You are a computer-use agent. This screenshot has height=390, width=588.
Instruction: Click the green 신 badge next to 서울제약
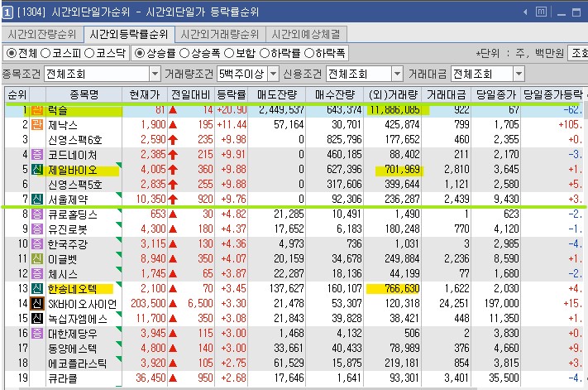[x=37, y=199]
